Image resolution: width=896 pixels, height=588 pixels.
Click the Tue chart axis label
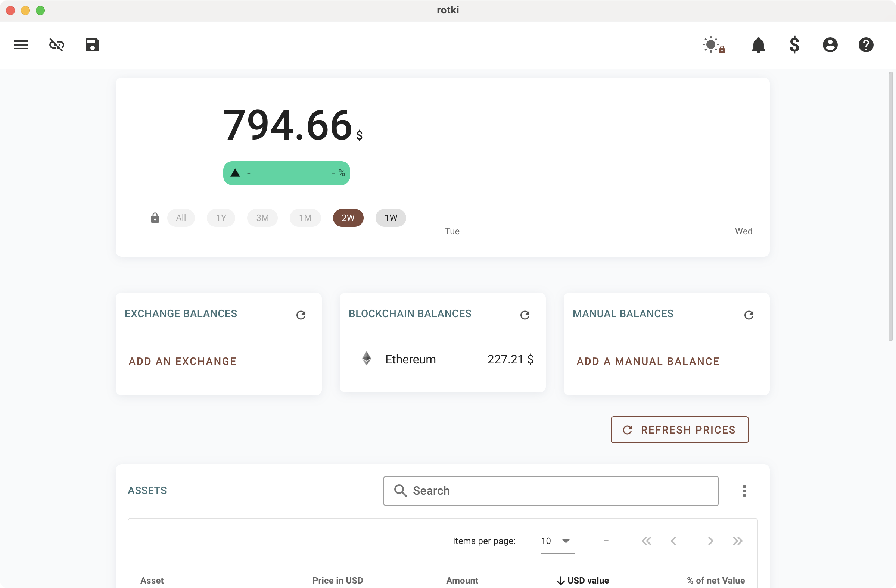pyautogui.click(x=452, y=231)
